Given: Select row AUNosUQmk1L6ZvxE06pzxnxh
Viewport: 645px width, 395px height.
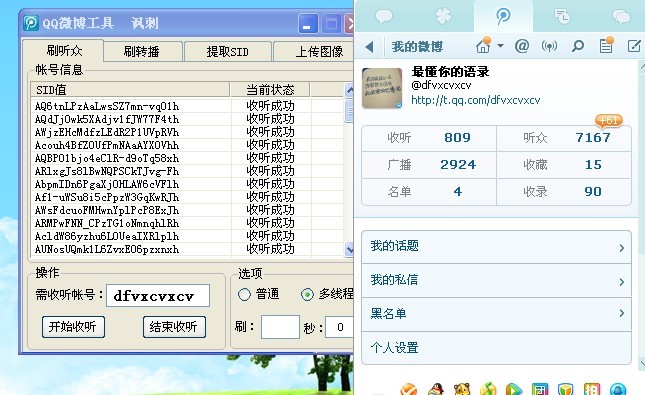Looking at the screenshot, I should point(187,249).
